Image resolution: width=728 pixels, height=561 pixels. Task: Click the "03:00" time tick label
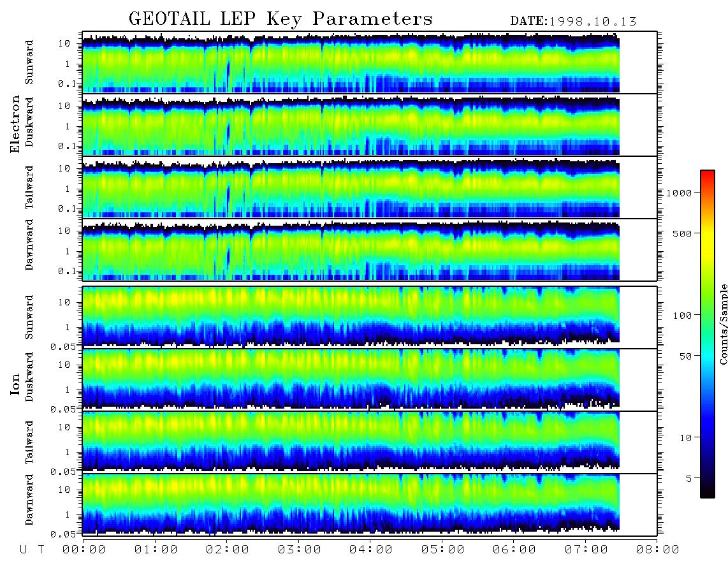click(x=299, y=550)
